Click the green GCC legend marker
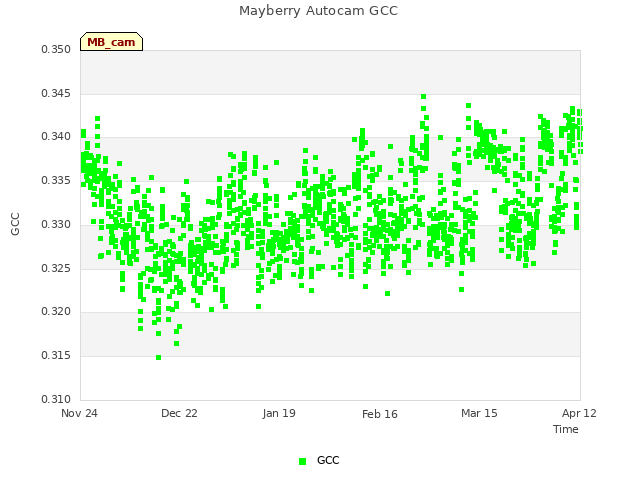 [302, 461]
